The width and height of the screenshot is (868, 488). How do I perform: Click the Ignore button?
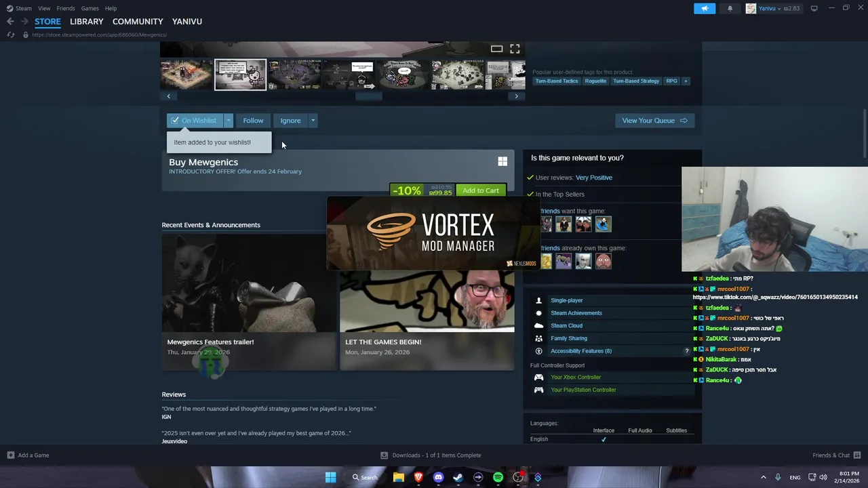[x=290, y=121]
